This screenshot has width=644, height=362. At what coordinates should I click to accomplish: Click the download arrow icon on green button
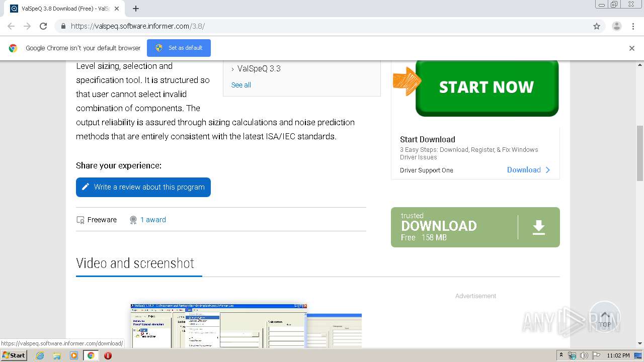(539, 227)
